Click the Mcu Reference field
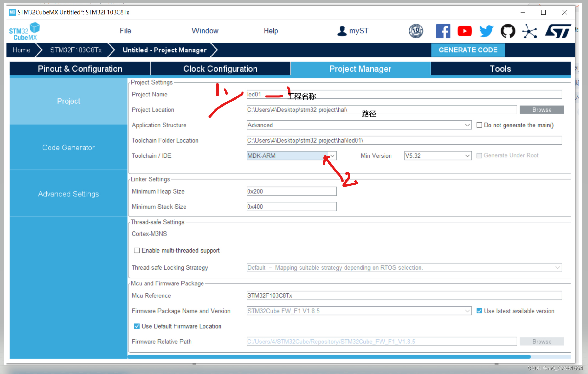The height and width of the screenshot is (374, 588). point(404,295)
